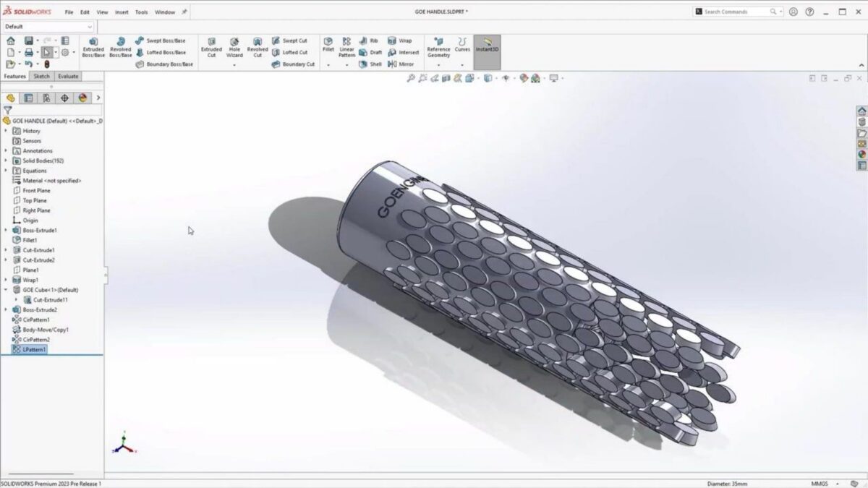This screenshot has height=488, width=868.
Task: Select the Wrap1 feature
Action: (25, 280)
